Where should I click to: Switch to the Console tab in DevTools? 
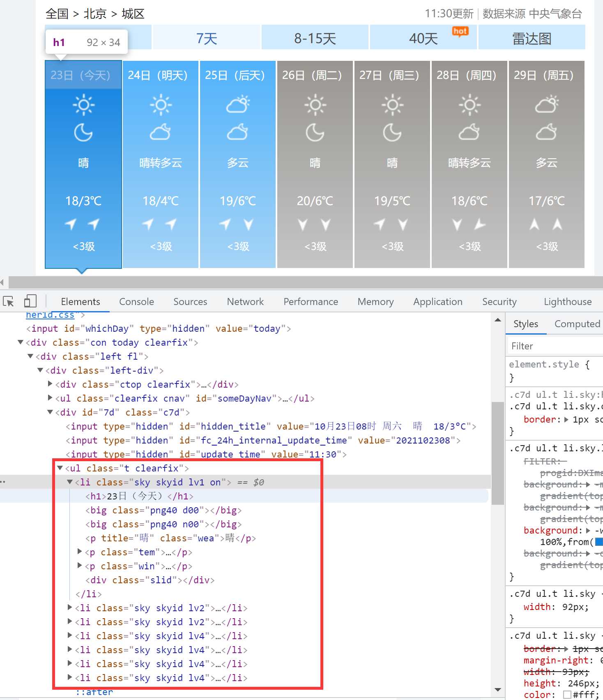[x=136, y=302]
